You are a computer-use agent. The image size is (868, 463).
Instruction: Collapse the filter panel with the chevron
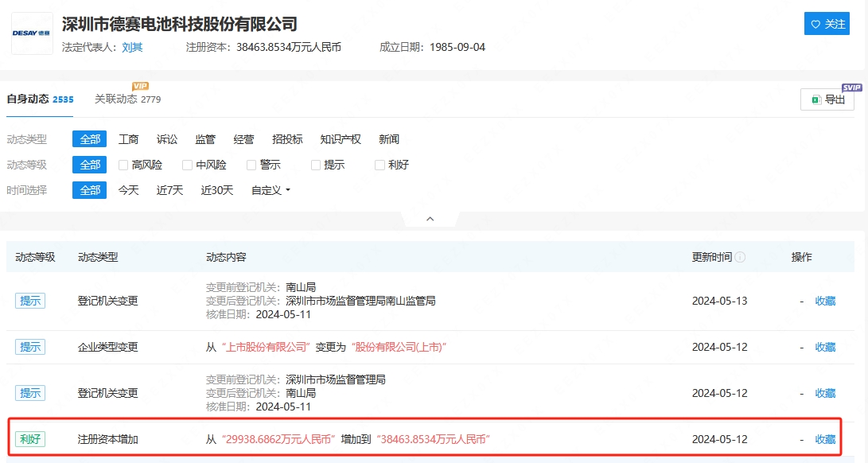point(430,220)
